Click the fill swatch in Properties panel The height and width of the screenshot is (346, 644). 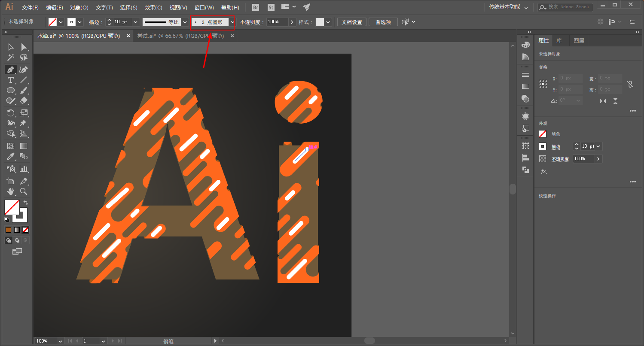click(x=543, y=134)
